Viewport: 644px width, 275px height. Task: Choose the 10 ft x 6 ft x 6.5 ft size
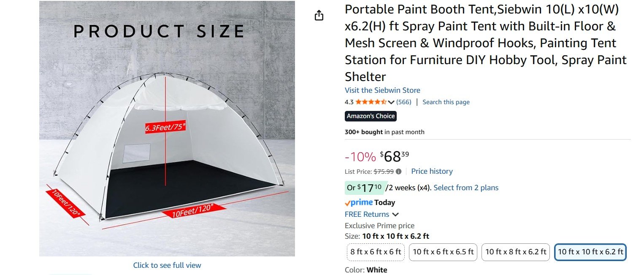(x=443, y=252)
